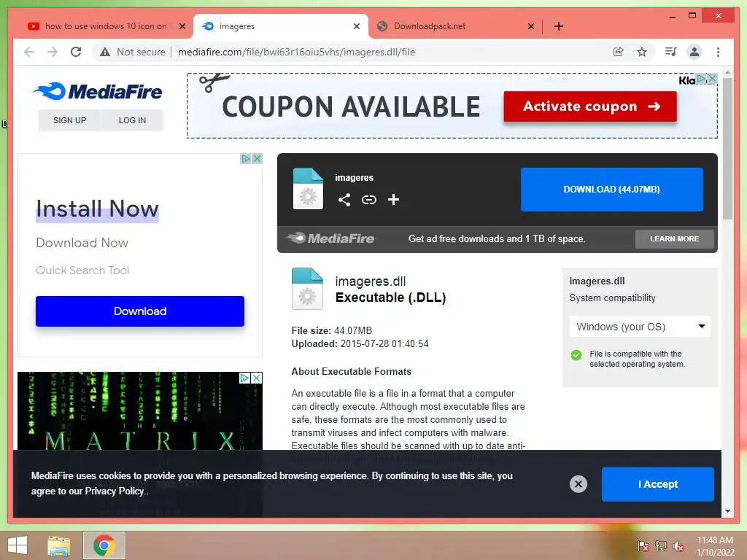The image size is (747, 560).
Task: Click the 'File size: 44.07MB' text
Action: pos(332,330)
